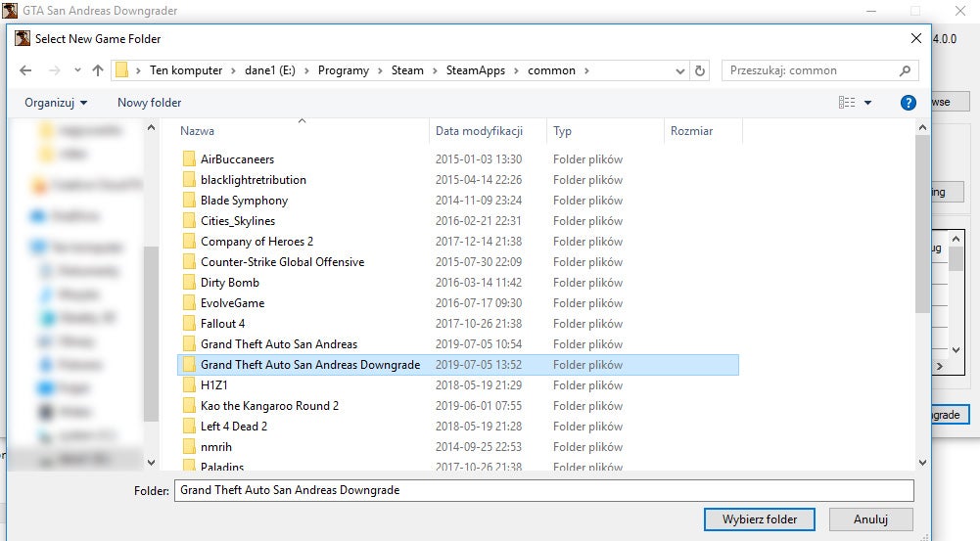The height and width of the screenshot is (541, 980).
Task: Select Company of Heroes 2 folder icon
Action: (189, 241)
